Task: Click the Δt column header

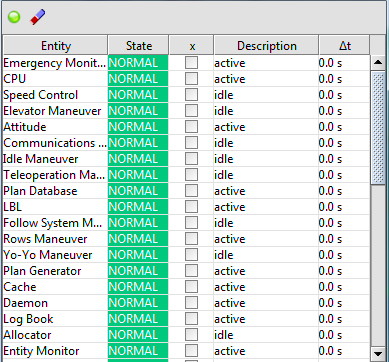Action: point(344,46)
